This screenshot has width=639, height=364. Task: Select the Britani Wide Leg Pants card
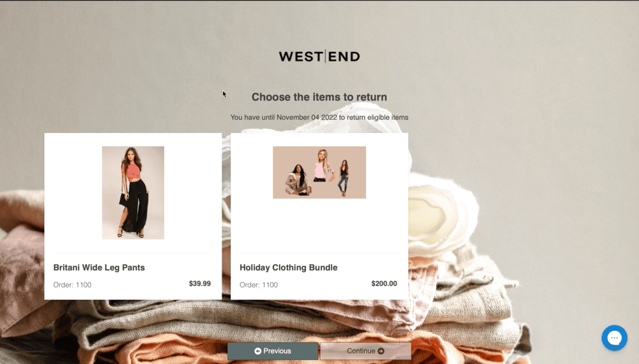pyautogui.click(x=133, y=216)
